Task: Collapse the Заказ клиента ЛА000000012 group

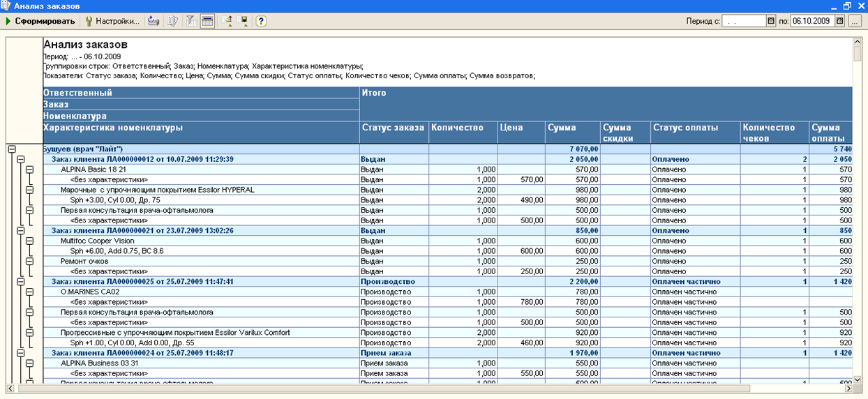Action: click(20, 159)
